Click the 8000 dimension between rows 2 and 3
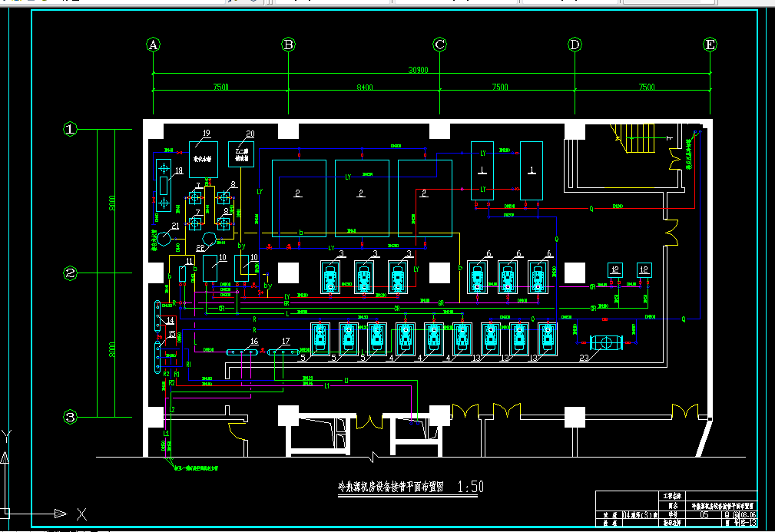The width and height of the screenshot is (775, 532). (111, 350)
